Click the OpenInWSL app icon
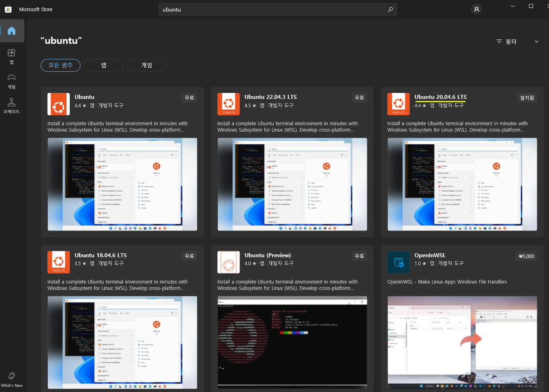 click(x=398, y=262)
